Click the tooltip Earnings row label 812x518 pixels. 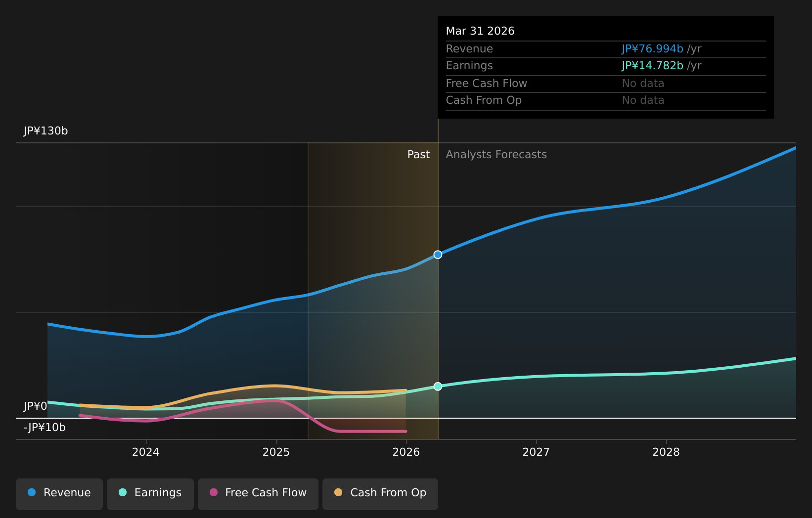(469, 66)
